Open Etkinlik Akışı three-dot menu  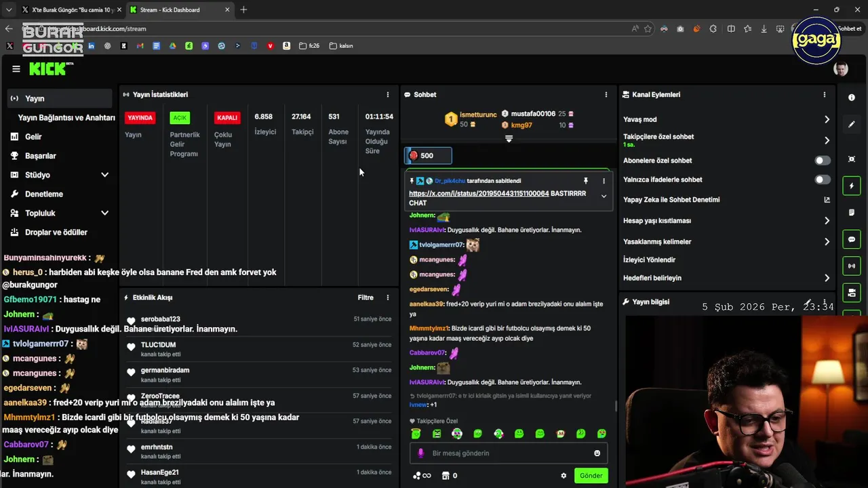point(388,298)
